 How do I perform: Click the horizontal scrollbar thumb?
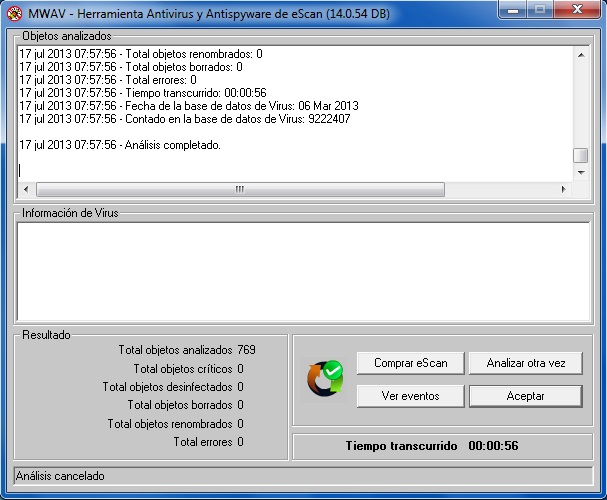click(240, 189)
